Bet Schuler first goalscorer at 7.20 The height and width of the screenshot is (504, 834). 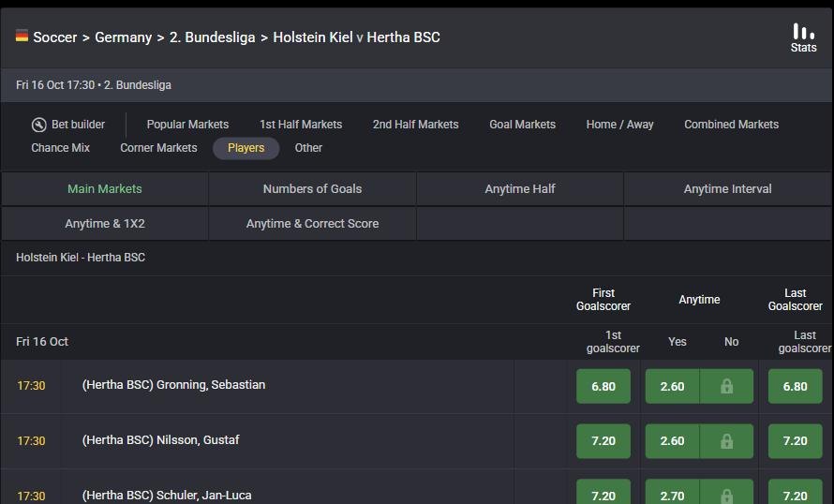click(603, 492)
